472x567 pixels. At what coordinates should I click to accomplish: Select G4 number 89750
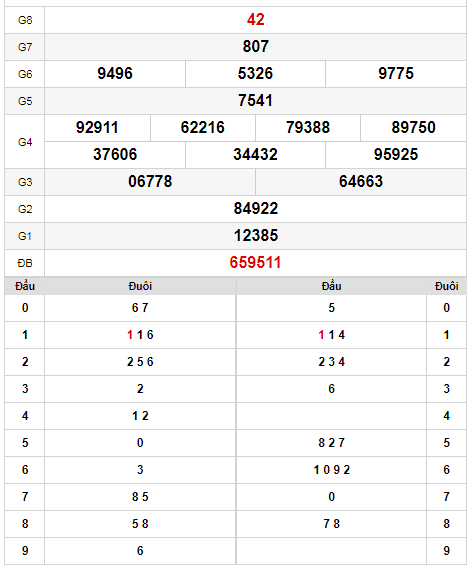[413, 128]
